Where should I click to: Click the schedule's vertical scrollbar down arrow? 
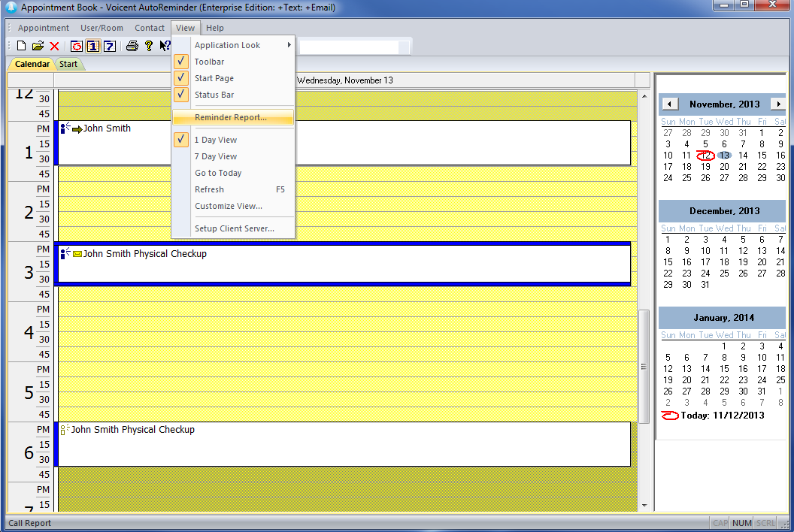(x=644, y=506)
